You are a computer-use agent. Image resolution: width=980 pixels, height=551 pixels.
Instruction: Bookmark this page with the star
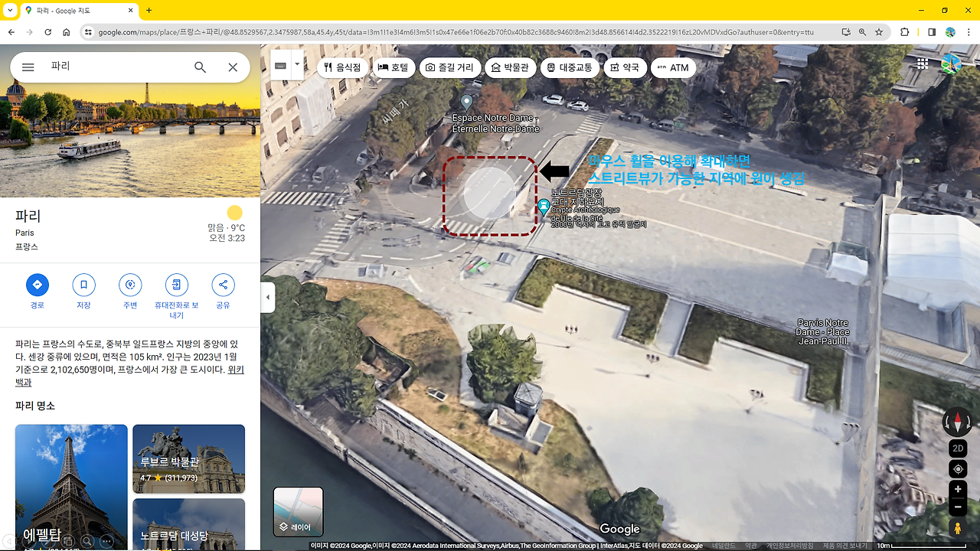[879, 32]
